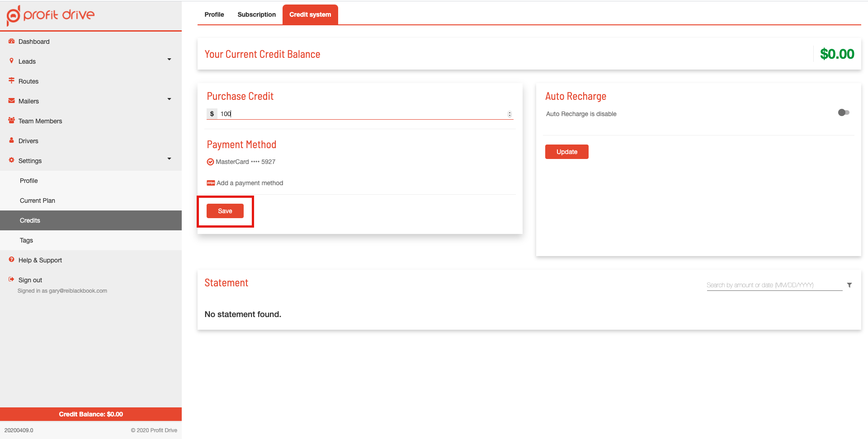Click the Sign out arrow icon

click(12, 280)
